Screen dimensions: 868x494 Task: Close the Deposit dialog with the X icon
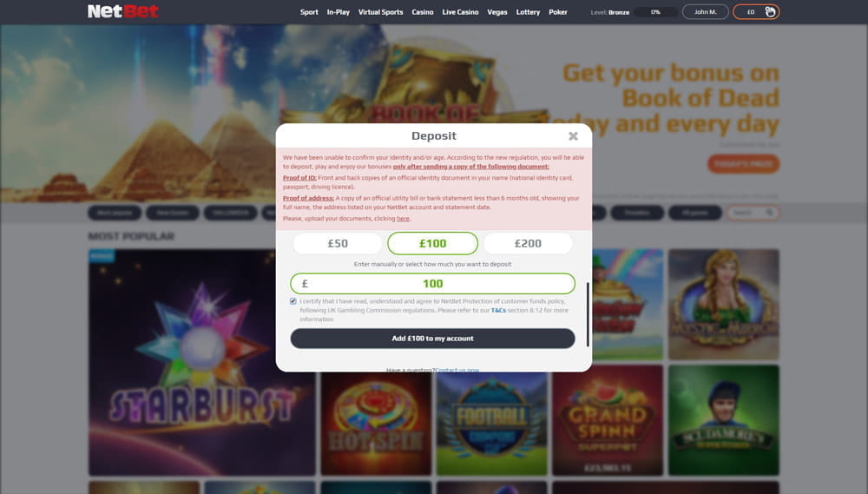573,136
